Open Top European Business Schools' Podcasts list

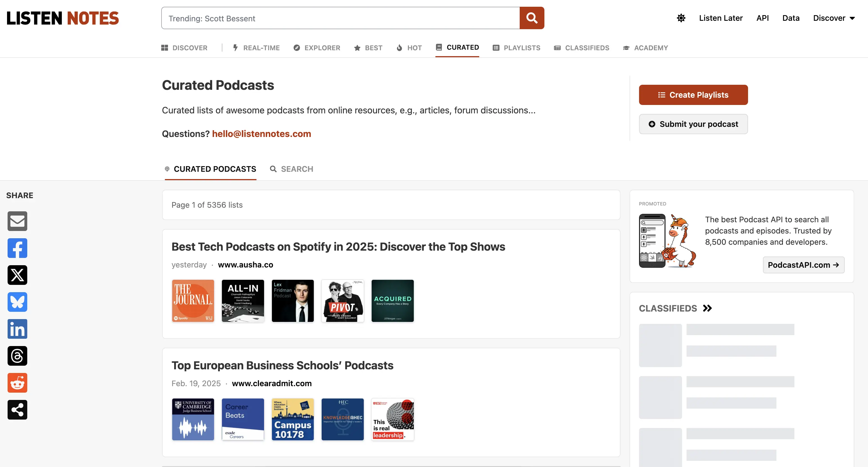pos(282,365)
